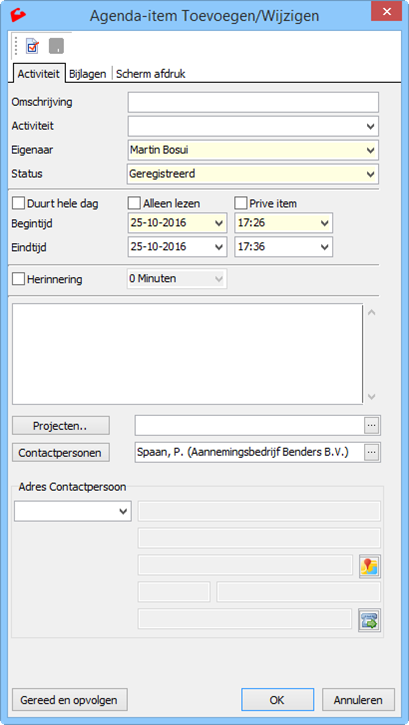
Task: Open the Eigenaar dropdown showing Martin Bosui
Action: coord(370,150)
